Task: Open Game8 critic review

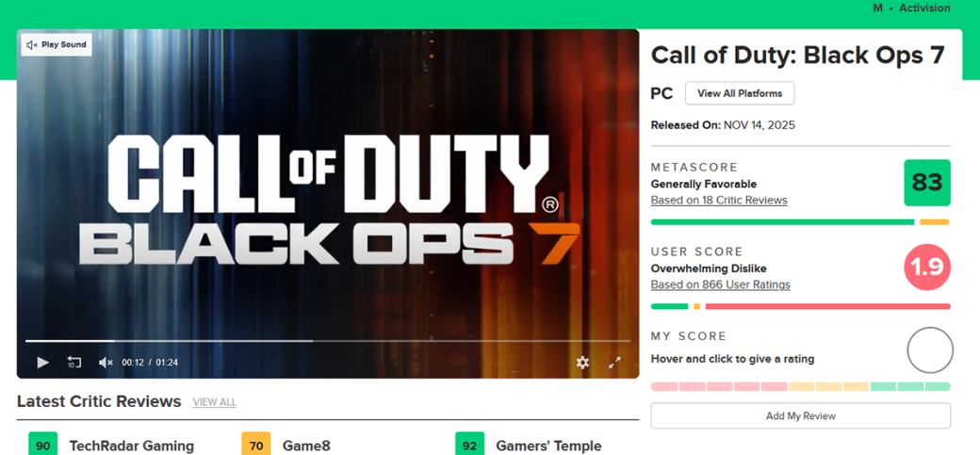Action: click(306, 446)
